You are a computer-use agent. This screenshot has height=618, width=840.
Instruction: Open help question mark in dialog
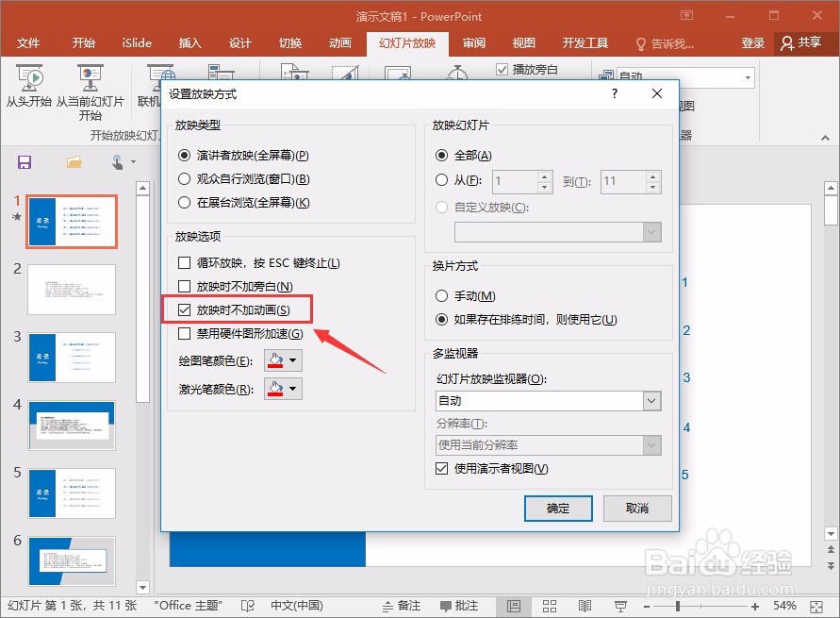tap(615, 93)
